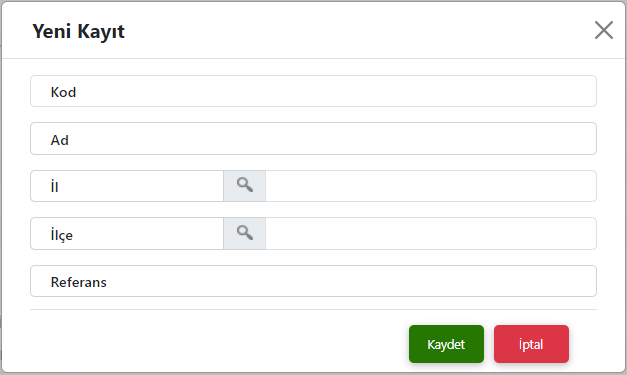The width and height of the screenshot is (627, 375).
Task: Click the green Kaydet button
Action: point(446,344)
